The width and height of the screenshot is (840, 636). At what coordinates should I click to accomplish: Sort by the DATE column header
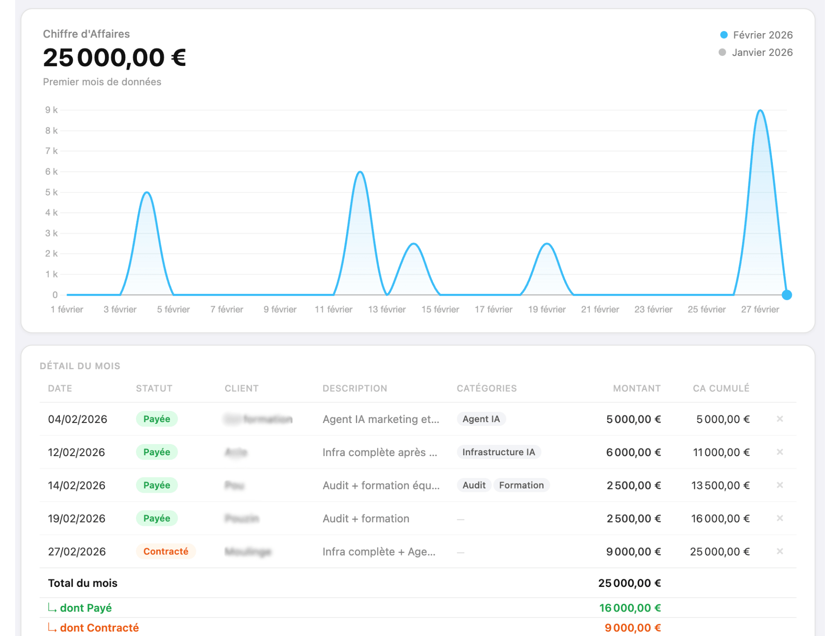point(60,388)
